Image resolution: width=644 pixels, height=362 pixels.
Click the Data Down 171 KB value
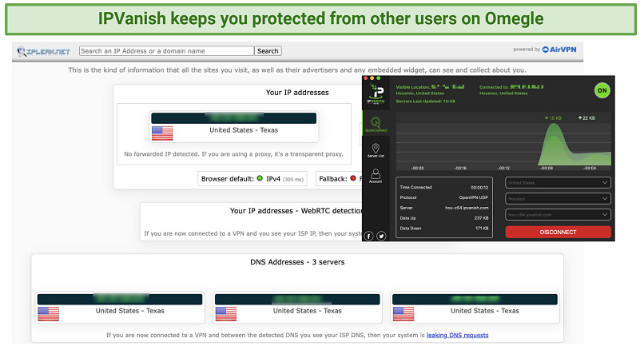click(482, 228)
